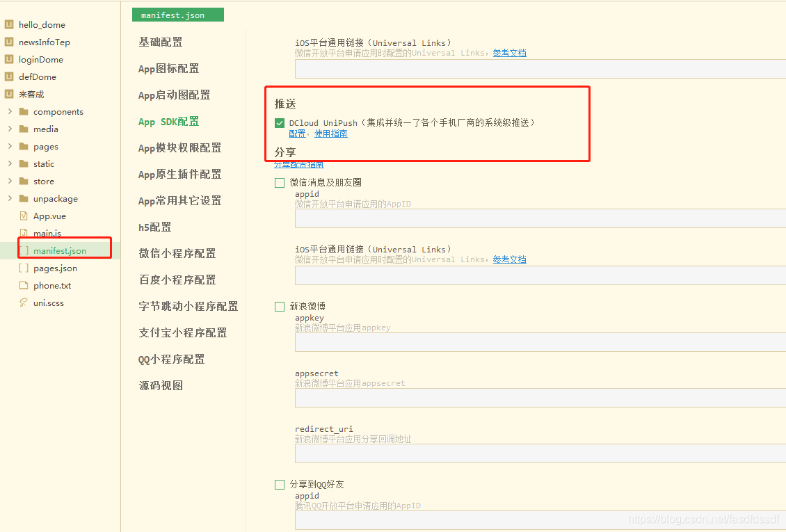Click the static folder icon
This screenshot has height=532, width=786.
[24, 163]
